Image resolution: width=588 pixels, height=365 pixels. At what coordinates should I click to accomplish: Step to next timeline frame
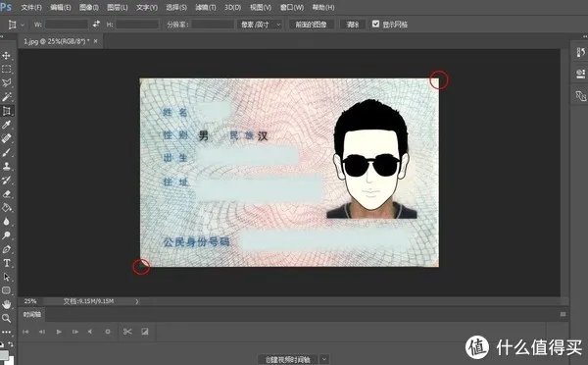point(75,332)
